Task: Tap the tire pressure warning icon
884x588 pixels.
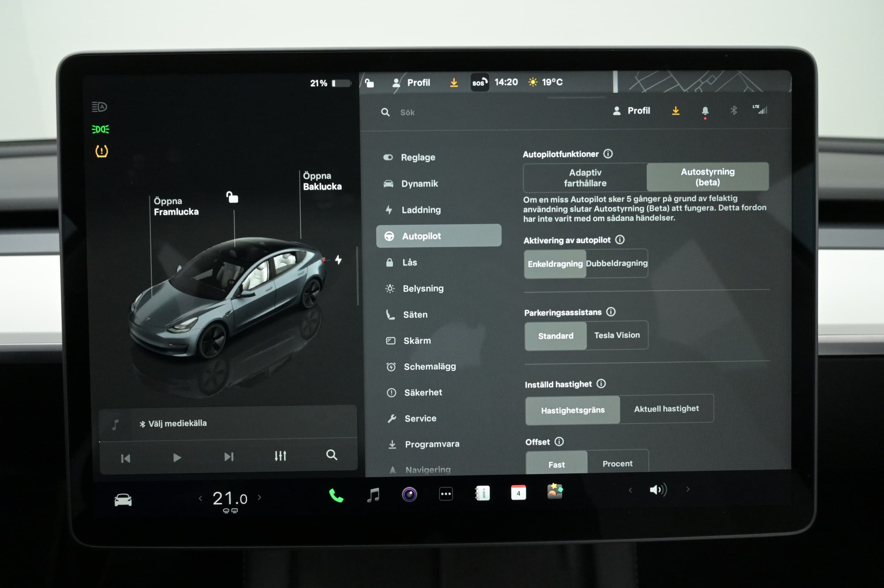Action: [101, 151]
